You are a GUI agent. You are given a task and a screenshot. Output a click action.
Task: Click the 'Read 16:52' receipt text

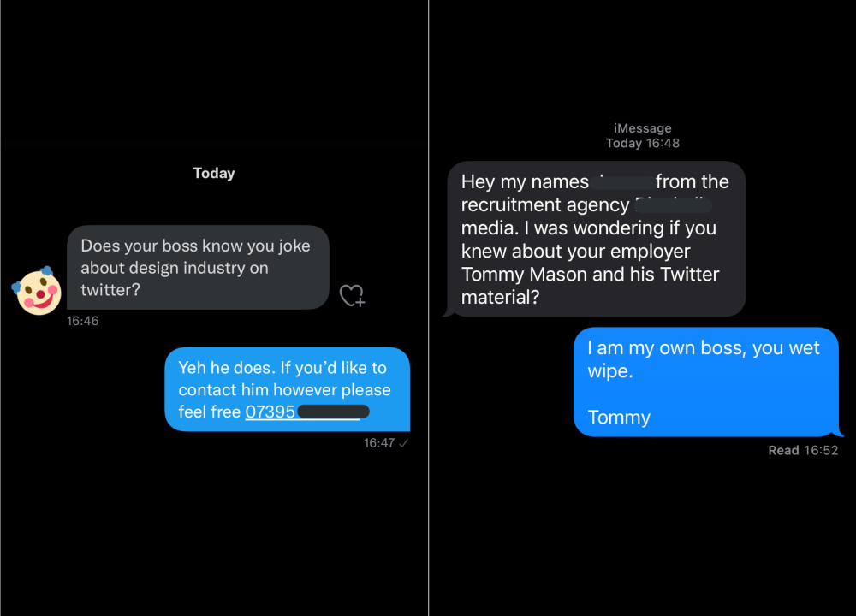click(x=803, y=450)
